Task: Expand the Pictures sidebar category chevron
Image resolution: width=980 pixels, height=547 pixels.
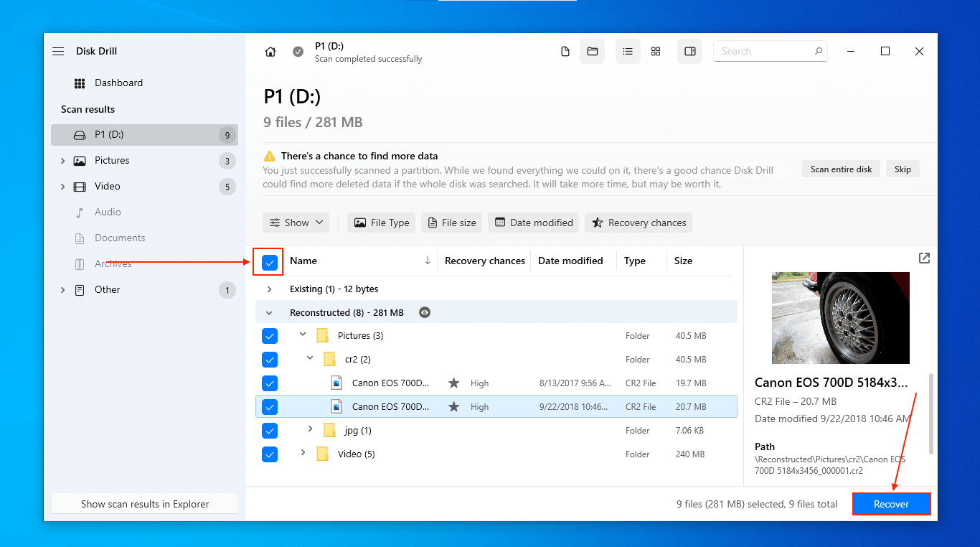Action: tap(62, 161)
